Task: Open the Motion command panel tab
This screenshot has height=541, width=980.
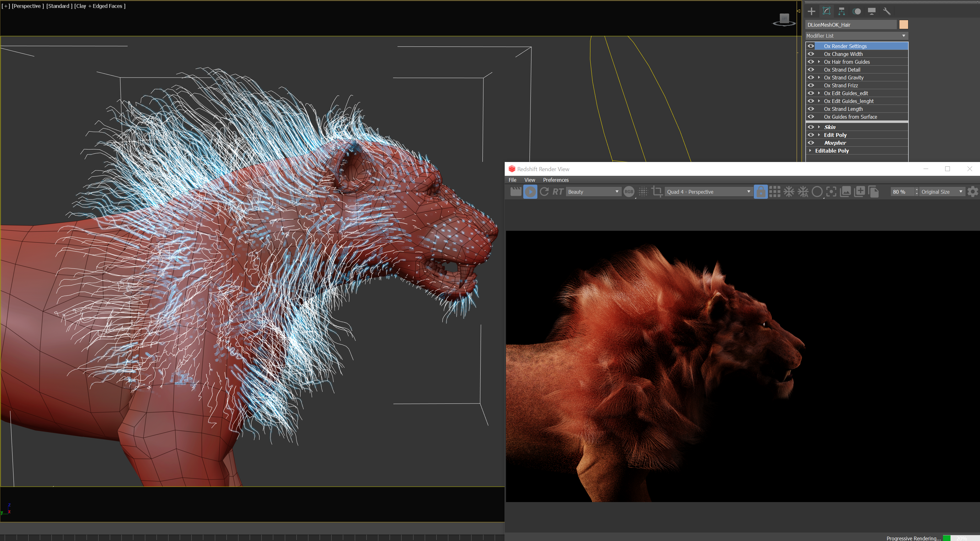Action: (857, 11)
